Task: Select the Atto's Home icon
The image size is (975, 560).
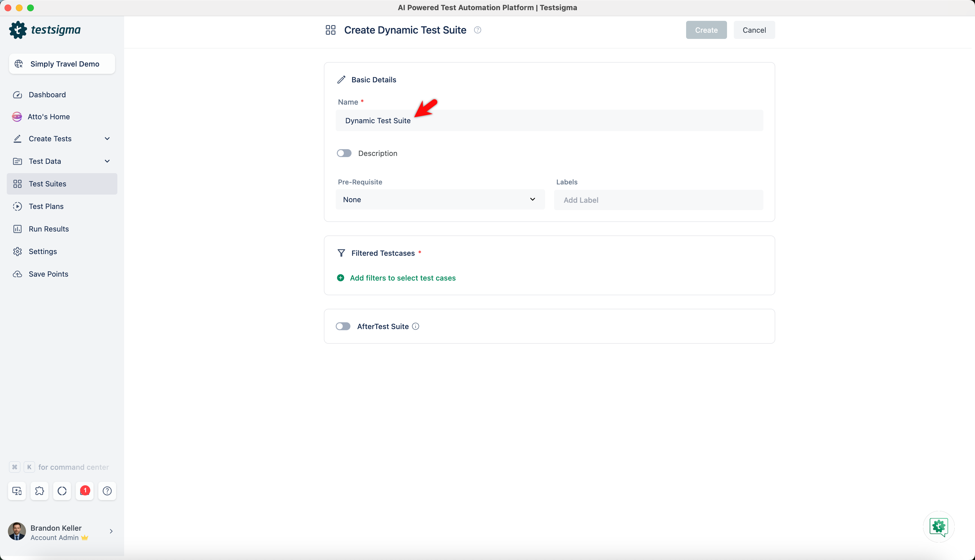Action: [17, 116]
